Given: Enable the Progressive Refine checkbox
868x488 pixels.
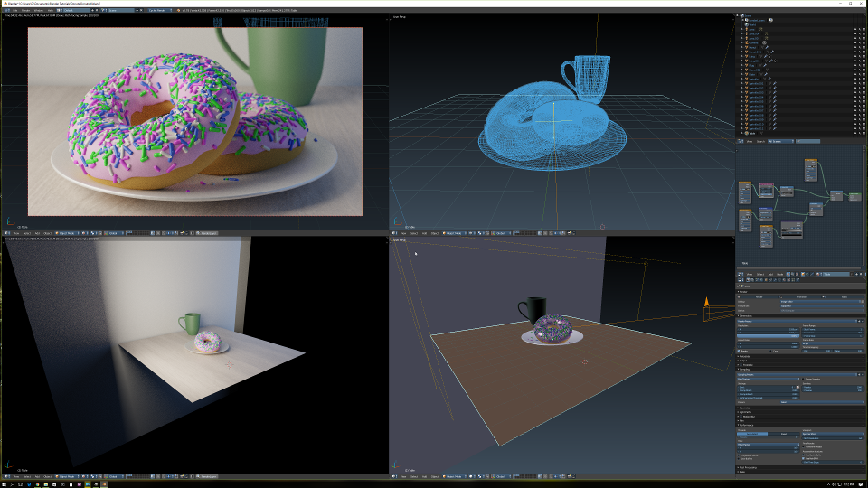Looking at the screenshot, I should click(739, 455).
